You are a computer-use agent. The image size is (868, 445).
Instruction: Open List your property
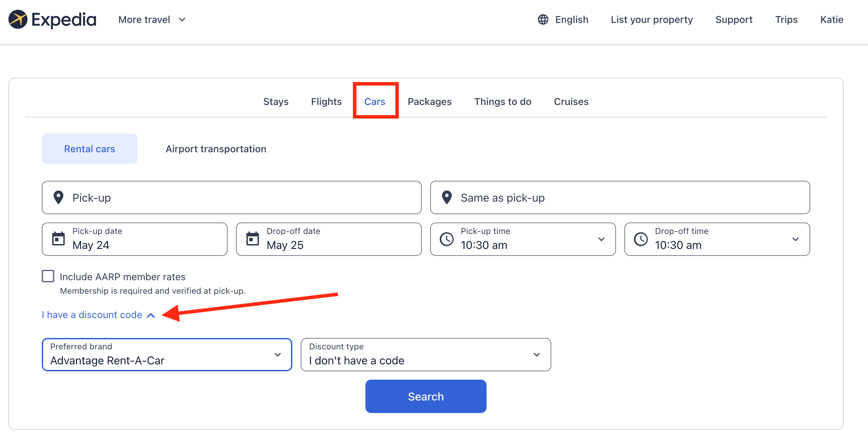[x=652, y=19]
